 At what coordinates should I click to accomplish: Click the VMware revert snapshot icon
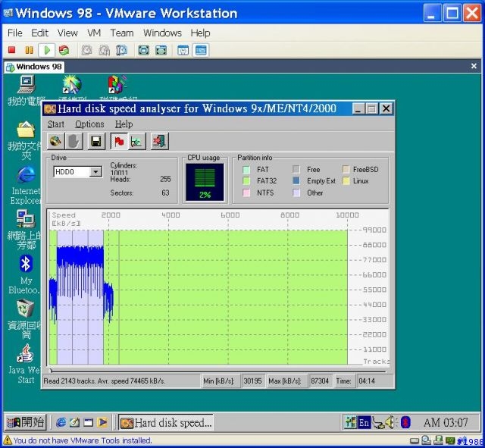(x=105, y=50)
